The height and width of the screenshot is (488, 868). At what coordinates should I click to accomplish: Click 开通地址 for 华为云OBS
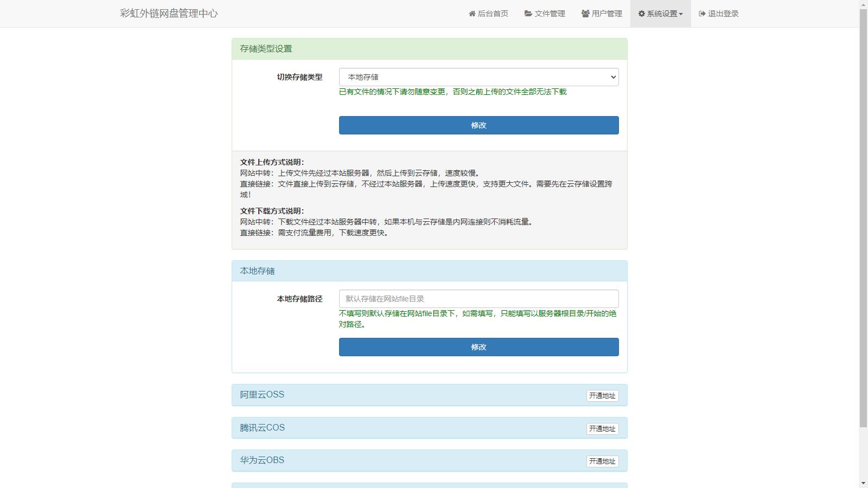pos(602,461)
